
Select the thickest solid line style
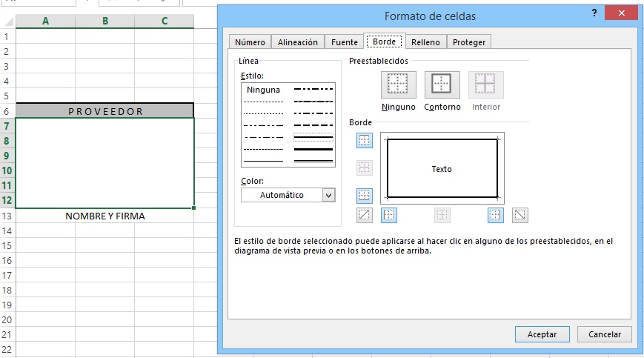click(313, 149)
